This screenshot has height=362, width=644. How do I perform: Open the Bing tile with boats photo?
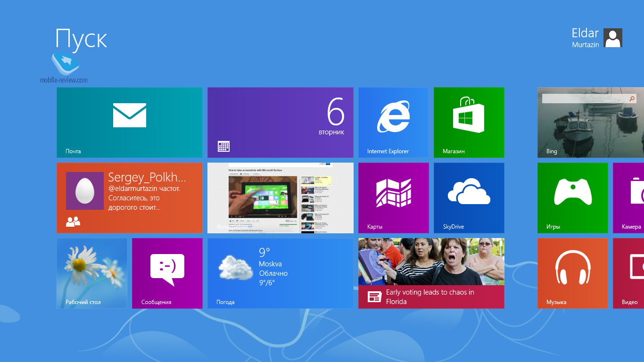pos(591,123)
